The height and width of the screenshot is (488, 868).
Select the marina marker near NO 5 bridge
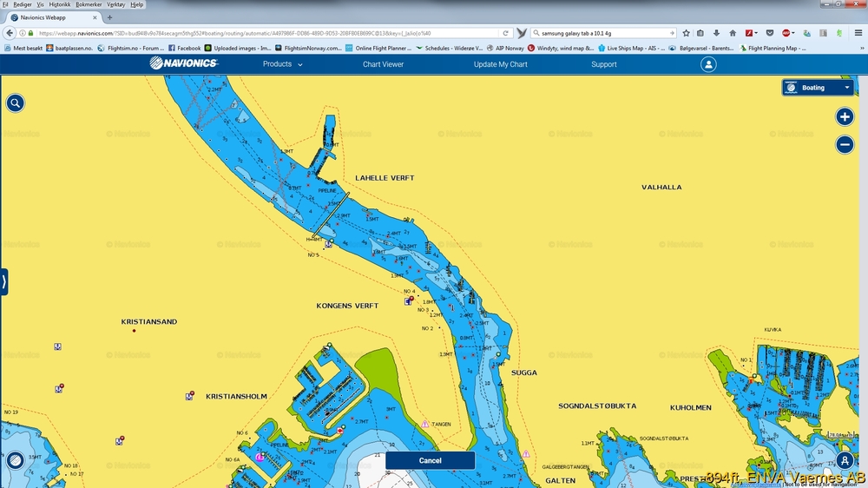pos(329,244)
